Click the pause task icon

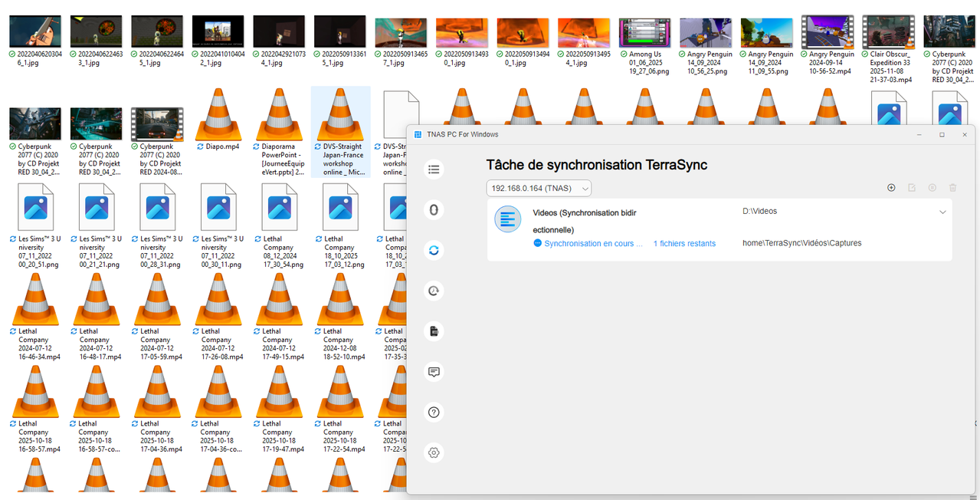click(932, 188)
